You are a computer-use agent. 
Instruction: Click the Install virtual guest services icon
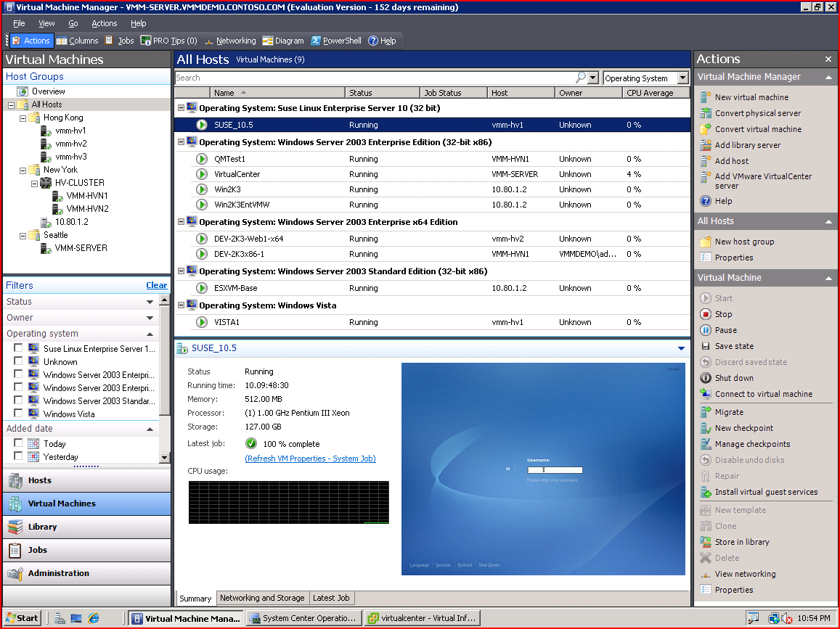click(706, 492)
